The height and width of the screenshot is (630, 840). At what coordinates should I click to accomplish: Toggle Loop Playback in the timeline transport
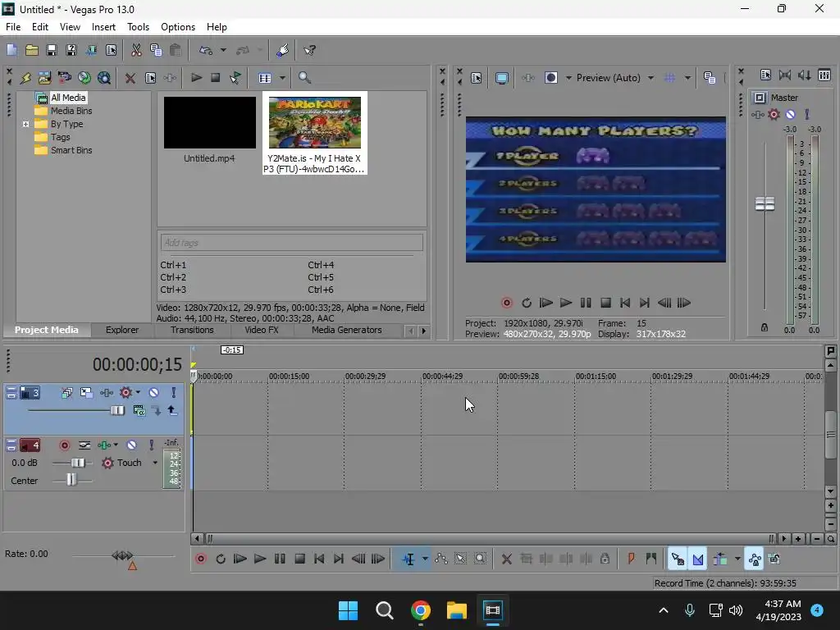coord(220,559)
